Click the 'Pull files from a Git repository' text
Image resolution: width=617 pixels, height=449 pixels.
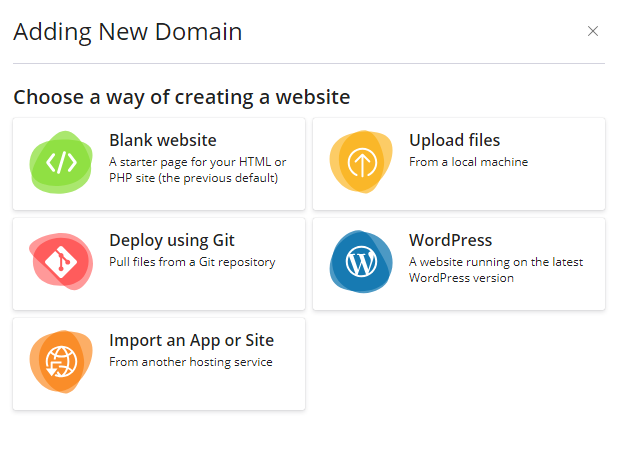point(192,262)
